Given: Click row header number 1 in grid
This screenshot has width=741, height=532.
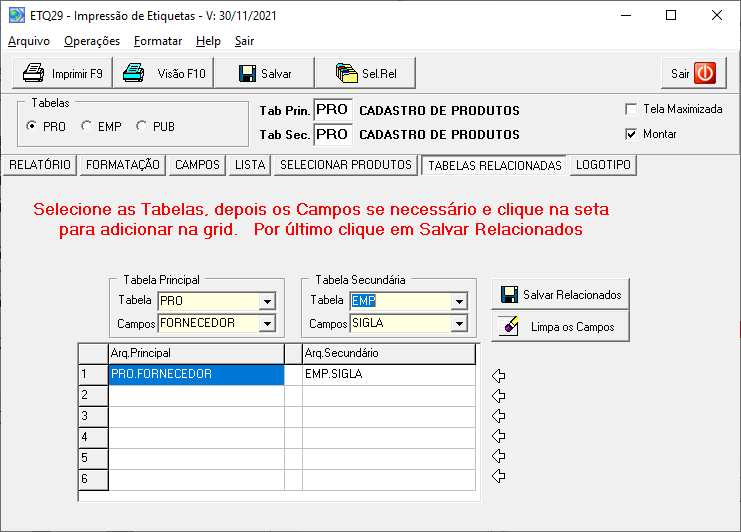Looking at the screenshot, I should click(94, 374).
